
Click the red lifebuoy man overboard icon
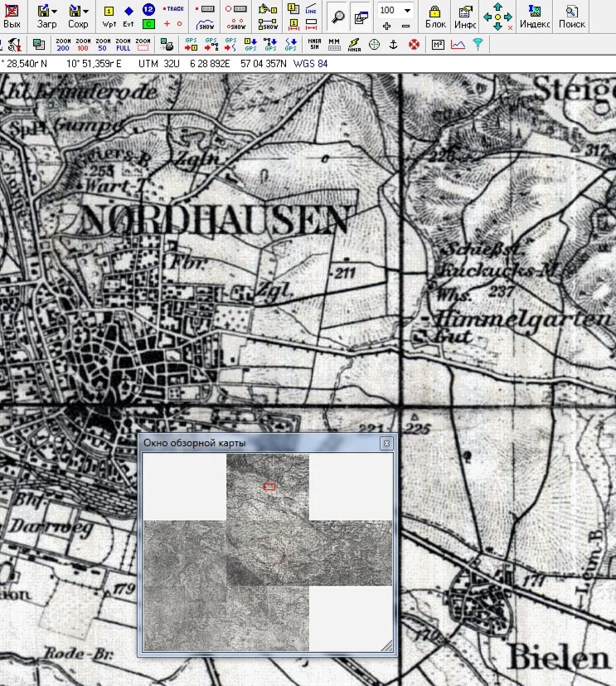tap(414, 44)
